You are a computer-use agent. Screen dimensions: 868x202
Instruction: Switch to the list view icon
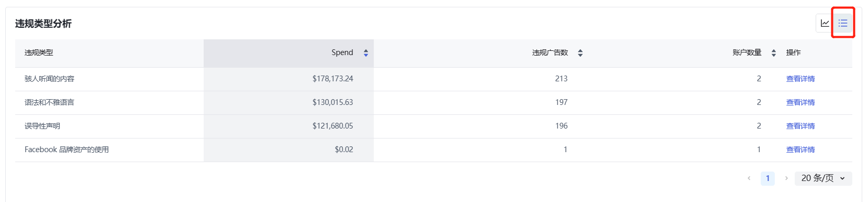[x=843, y=23]
